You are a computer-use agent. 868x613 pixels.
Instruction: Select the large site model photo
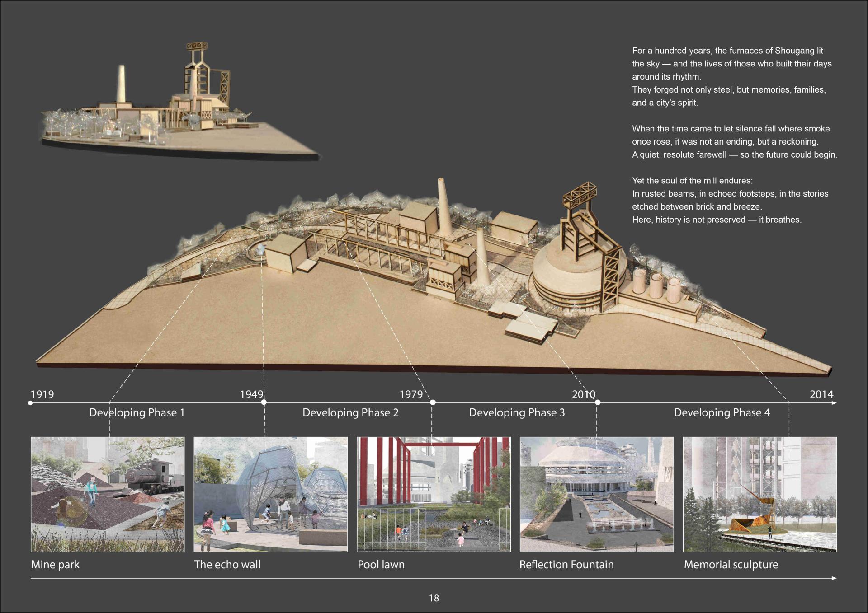pos(434,278)
